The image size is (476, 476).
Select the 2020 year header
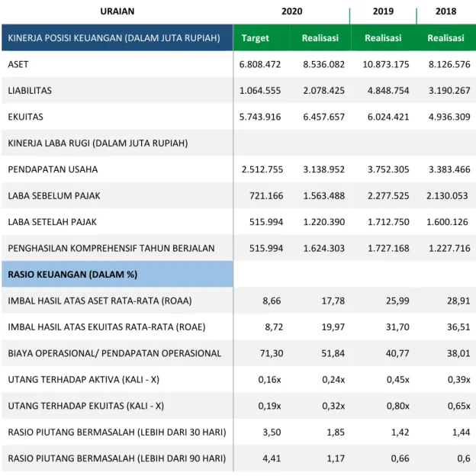click(291, 11)
